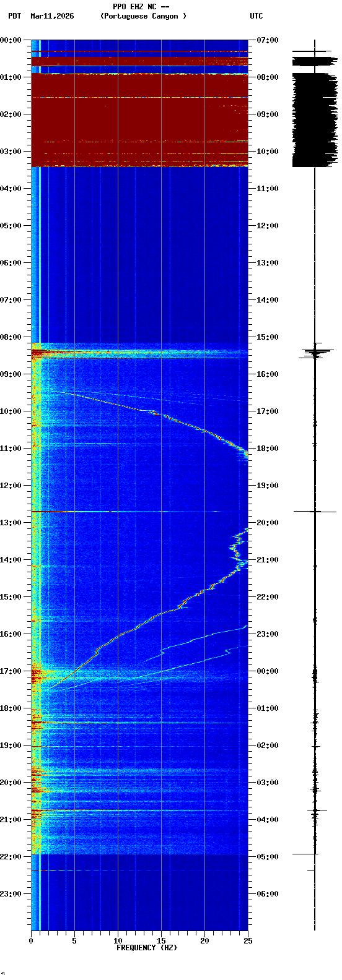Click the 'FREQUENCY (HZ)' axis label

pyautogui.click(x=147, y=948)
